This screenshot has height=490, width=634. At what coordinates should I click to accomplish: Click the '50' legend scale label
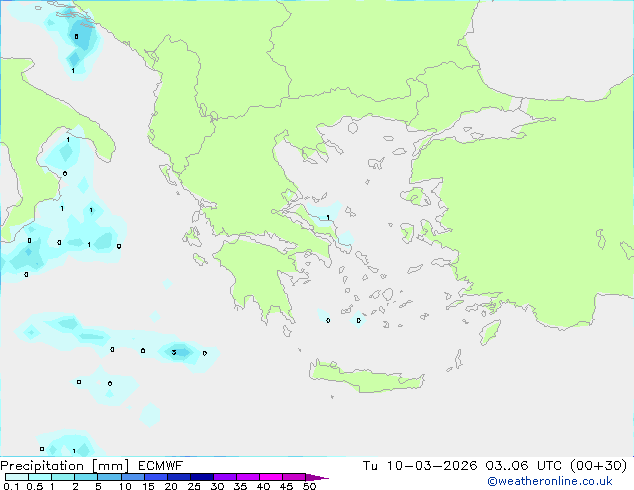click(x=309, y=486)
